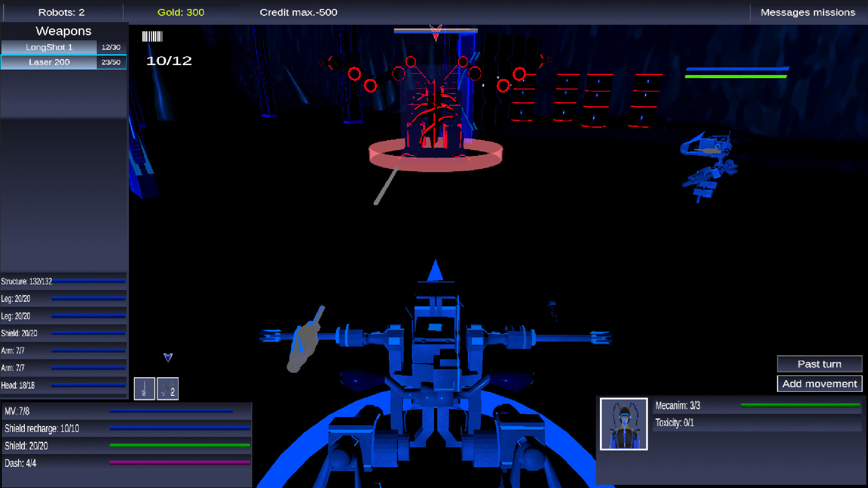Enable the highlighted Laser 200 entry
868x488 pixels.
49,62
